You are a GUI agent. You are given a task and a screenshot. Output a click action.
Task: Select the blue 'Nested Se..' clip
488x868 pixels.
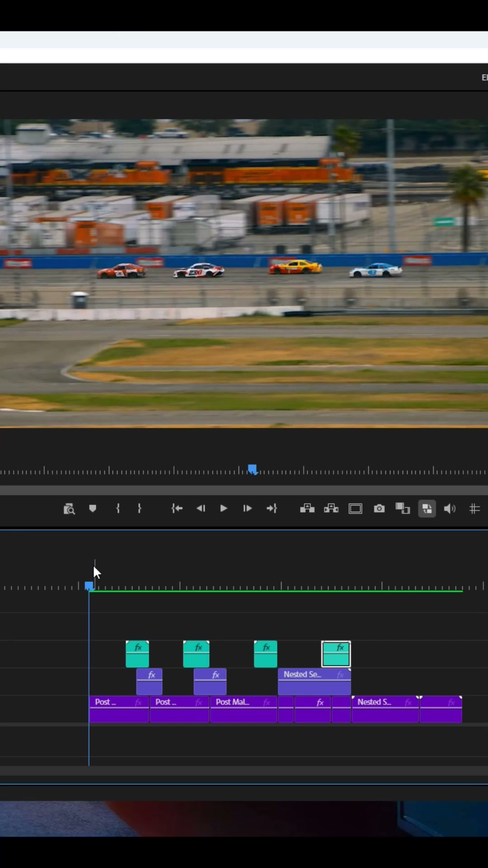click(x=314, y=681)
